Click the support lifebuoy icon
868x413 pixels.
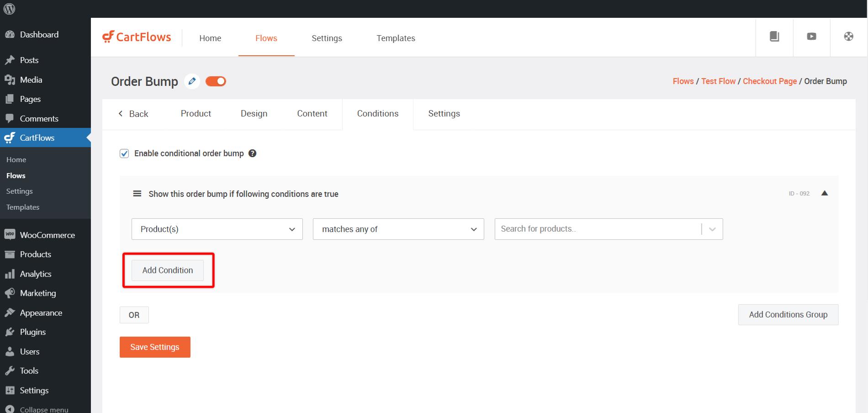(848, 37)
